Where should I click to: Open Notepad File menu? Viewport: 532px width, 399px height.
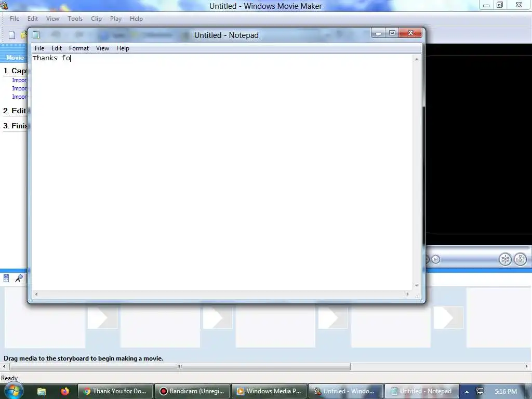pyautogui.click(x=39, y=48)
